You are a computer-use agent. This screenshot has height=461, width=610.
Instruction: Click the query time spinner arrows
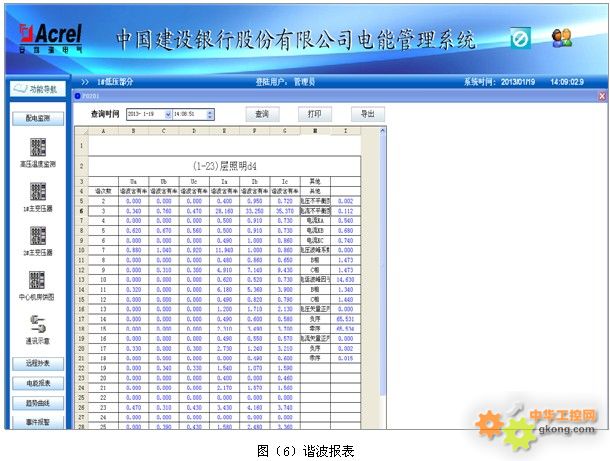[x=210, y=115]
